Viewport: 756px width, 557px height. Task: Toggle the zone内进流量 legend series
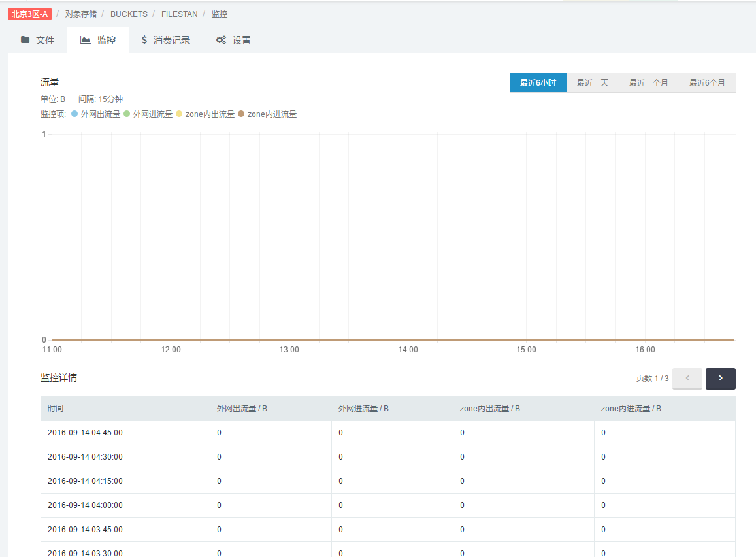267,114
